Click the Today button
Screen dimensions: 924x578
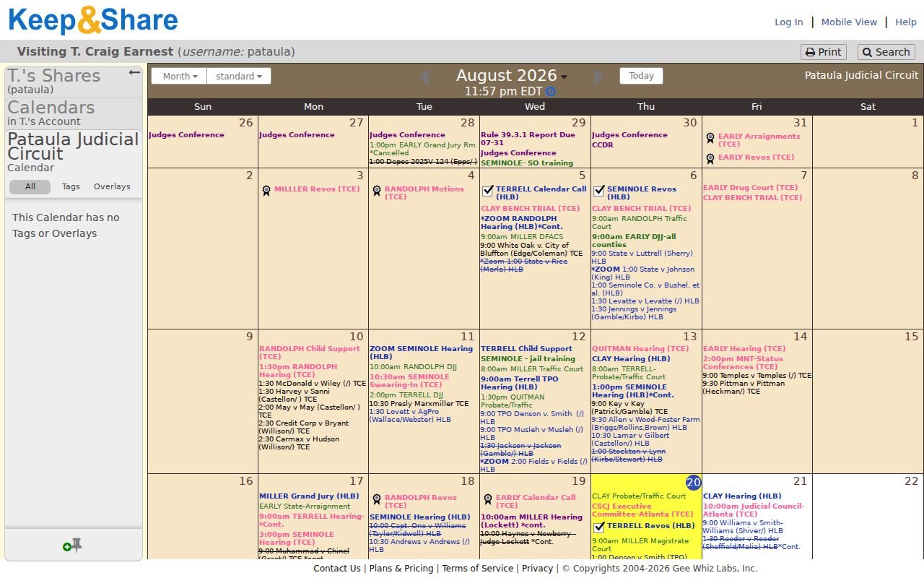click(x=641, y=76)
